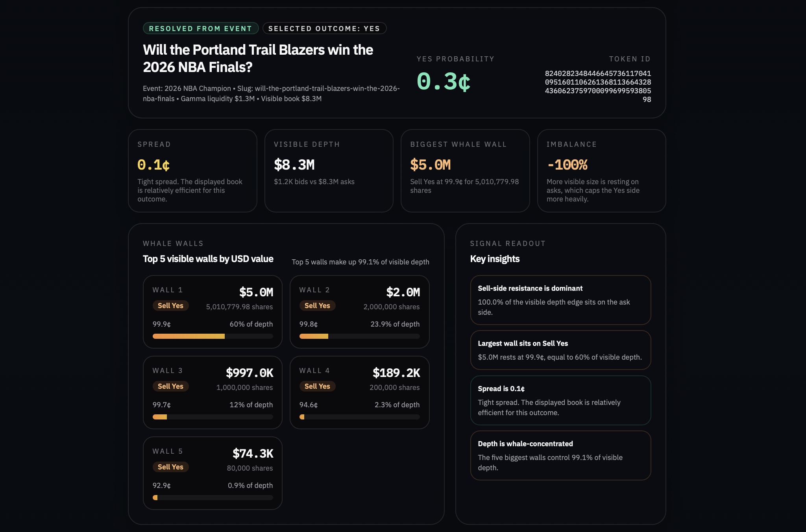
Task: Click the RESOLVED FROM EVENT badge
Action: click(x=200, y=28)
